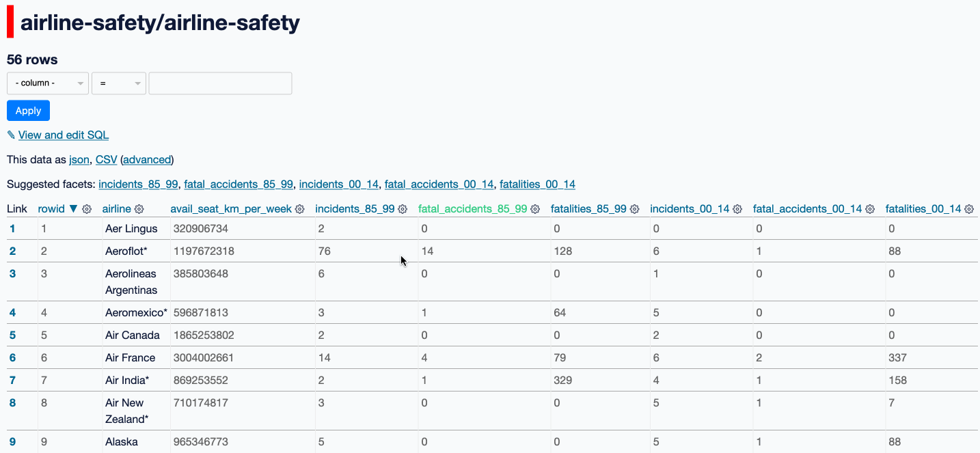Open row link 3 for Aerolineas Argentinas
This screenshot has height=453, width=980.
[12, 274]
